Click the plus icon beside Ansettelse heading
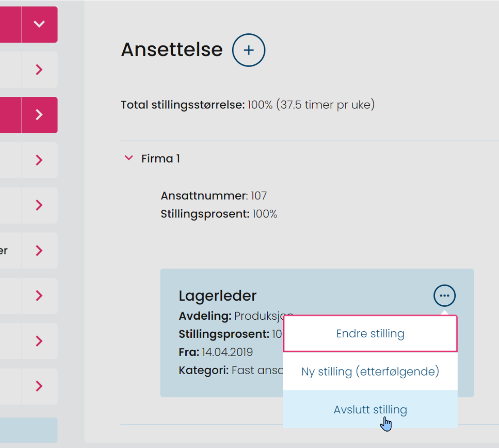This screenshot has width=499, height=448. coord(248,50)
